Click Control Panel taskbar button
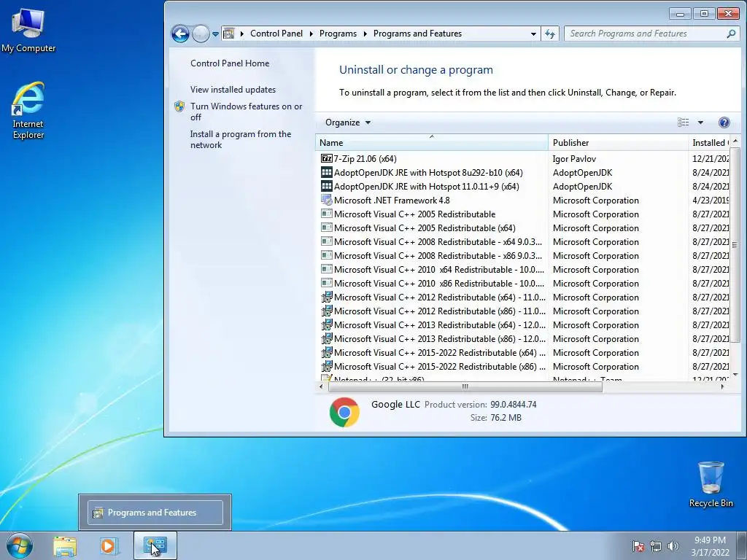The width and height of the screenshot is (747, 560). point(155,545)
